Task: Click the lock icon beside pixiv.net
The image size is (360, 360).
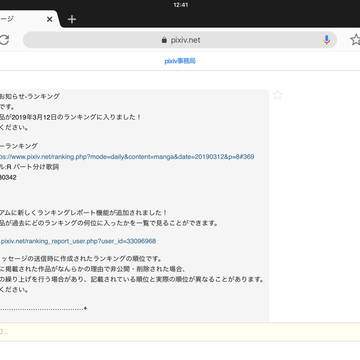Action: click(x=164, y=40)
